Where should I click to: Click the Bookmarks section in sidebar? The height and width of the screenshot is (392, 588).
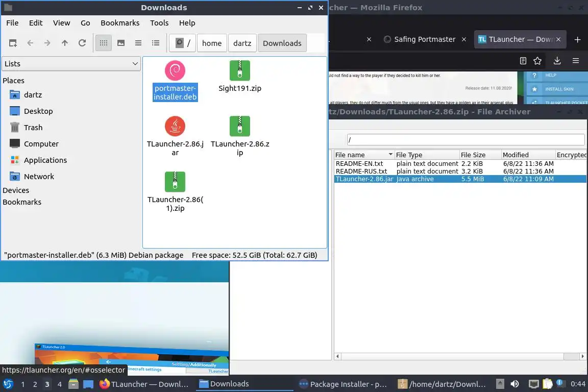pyautogui.click(x=22, y=202)
